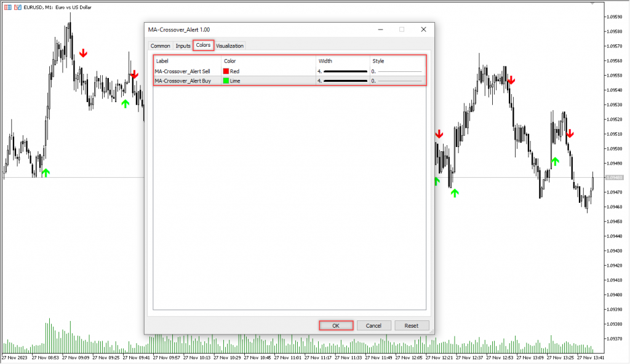The height and width of the screenshot is (364, 630).
Task: Click the 27 Nov 13:41 time label
Action: click(591, 357)
